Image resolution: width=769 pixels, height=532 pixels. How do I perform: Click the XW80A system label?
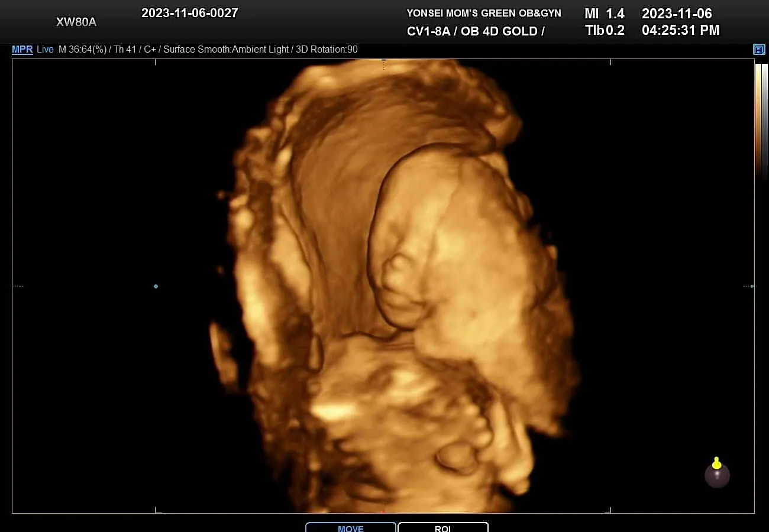pyautogui.click(x=76, y=22)
